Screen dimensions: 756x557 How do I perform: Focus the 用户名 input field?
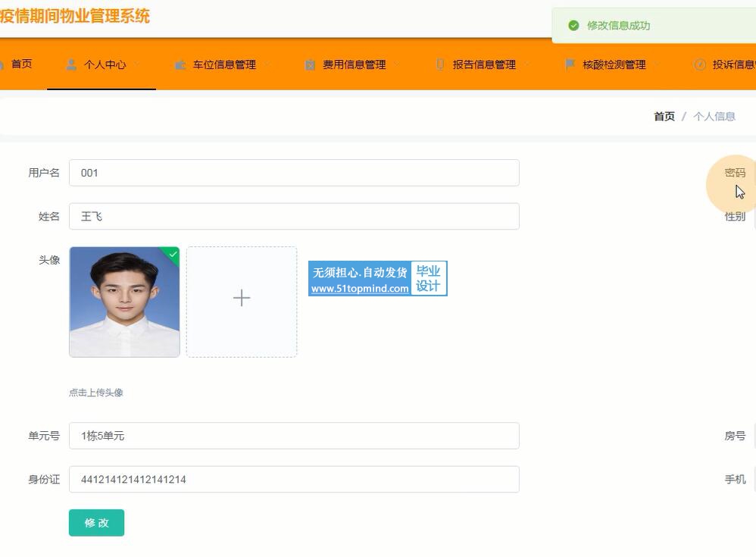click(x=294, y=173)
